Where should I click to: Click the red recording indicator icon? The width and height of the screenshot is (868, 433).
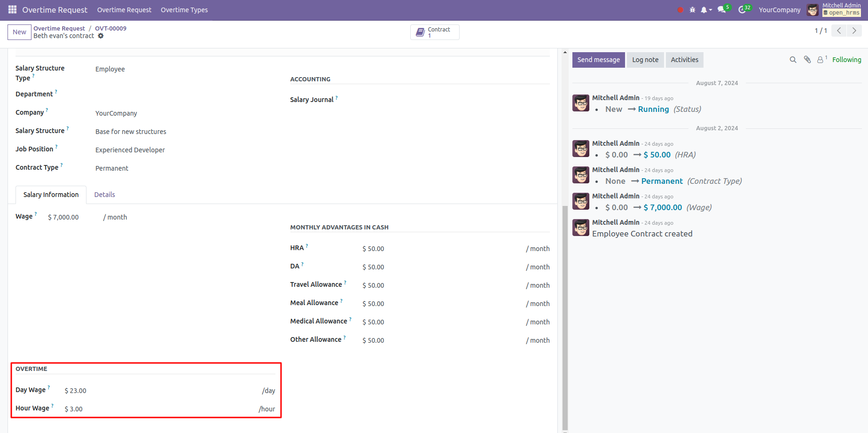680,10
